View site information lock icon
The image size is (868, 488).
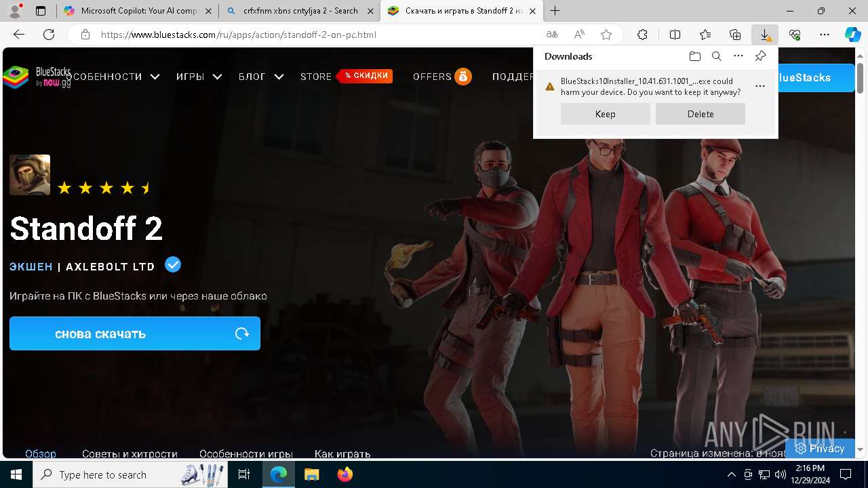point(85,35)
